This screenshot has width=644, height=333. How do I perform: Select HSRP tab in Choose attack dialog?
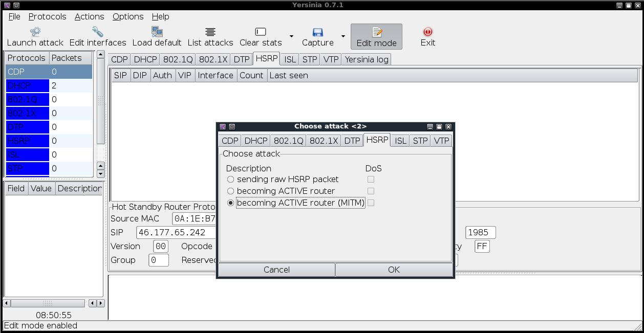377,140
